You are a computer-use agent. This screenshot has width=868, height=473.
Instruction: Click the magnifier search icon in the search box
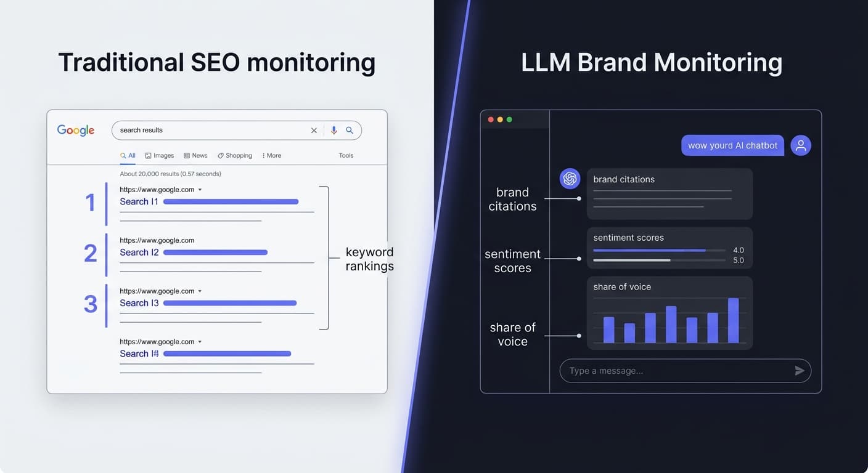pyautogui.click(x=350, y=131)
